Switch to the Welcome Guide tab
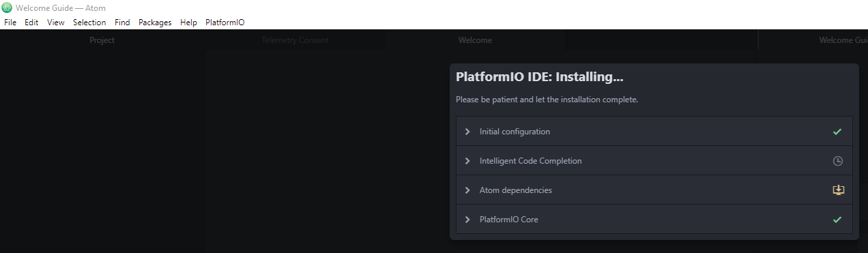 click(813, 40)
